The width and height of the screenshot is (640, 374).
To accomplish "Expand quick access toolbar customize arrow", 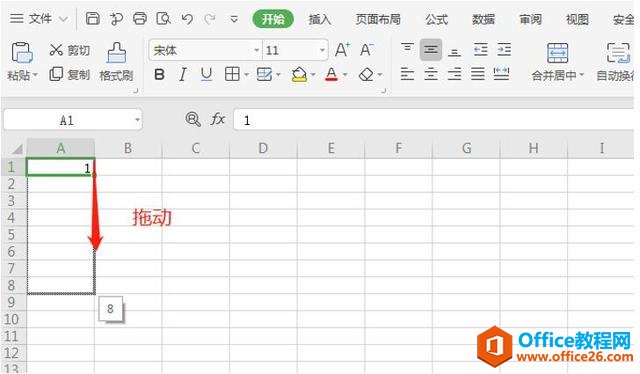I will coord(234,19).
